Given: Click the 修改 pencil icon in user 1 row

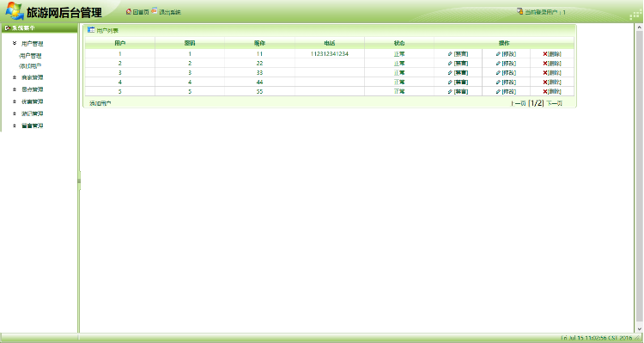Looking at the screenshot, I should click(x=498, y=54).
